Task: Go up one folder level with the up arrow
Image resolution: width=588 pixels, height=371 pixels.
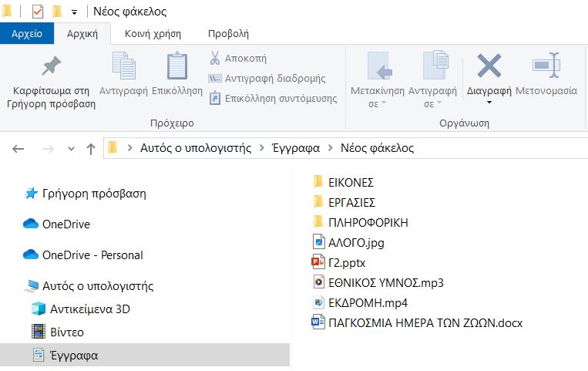Action: tap(91, 149)
